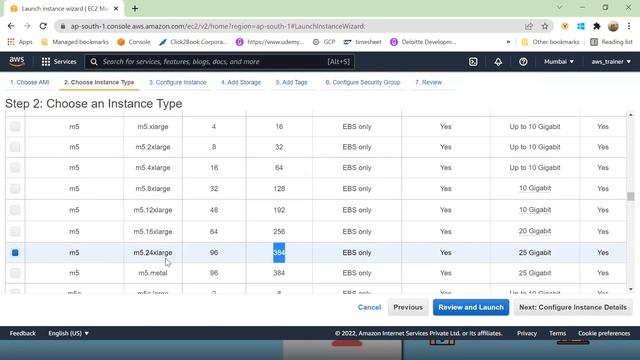Open Chrome three-dot menu
640x360 pixels.
click(629, 26)
